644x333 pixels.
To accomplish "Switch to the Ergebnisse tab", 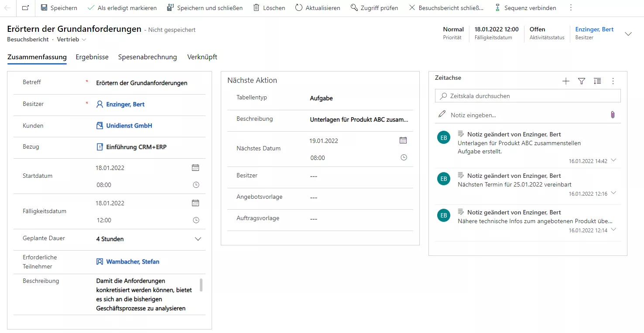I will coord(92,57).
